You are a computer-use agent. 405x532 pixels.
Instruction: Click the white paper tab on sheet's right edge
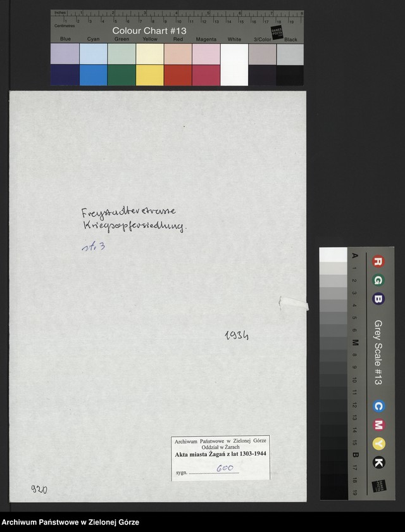click(294, 303)
